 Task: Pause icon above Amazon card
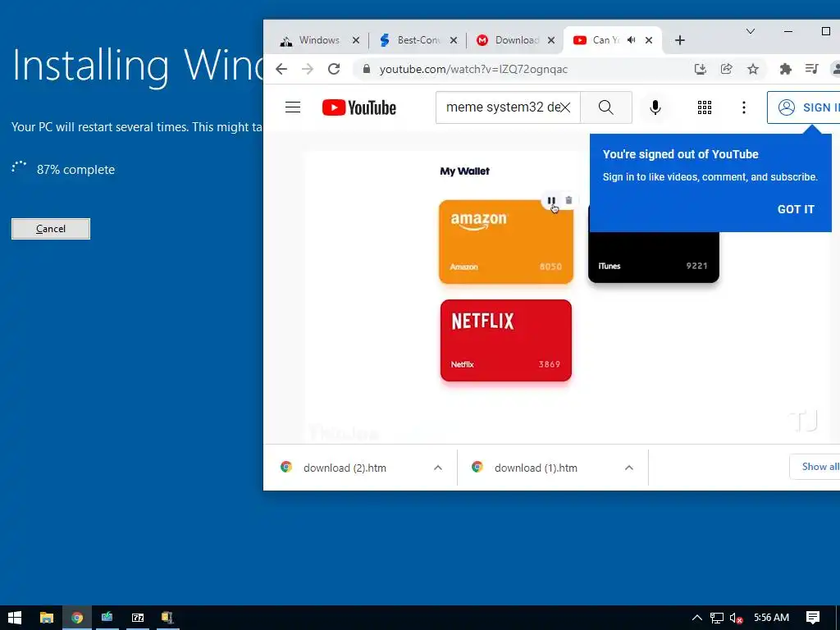pyautogui.click(x=551, y=200)
